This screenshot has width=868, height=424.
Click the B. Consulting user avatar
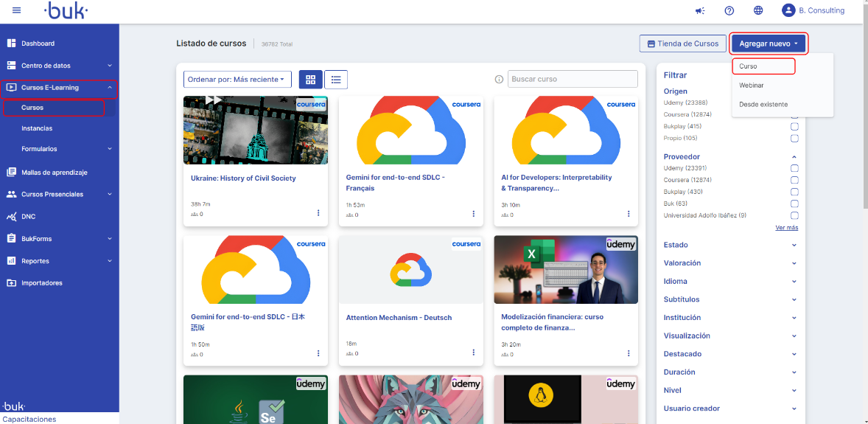[788, 10]
